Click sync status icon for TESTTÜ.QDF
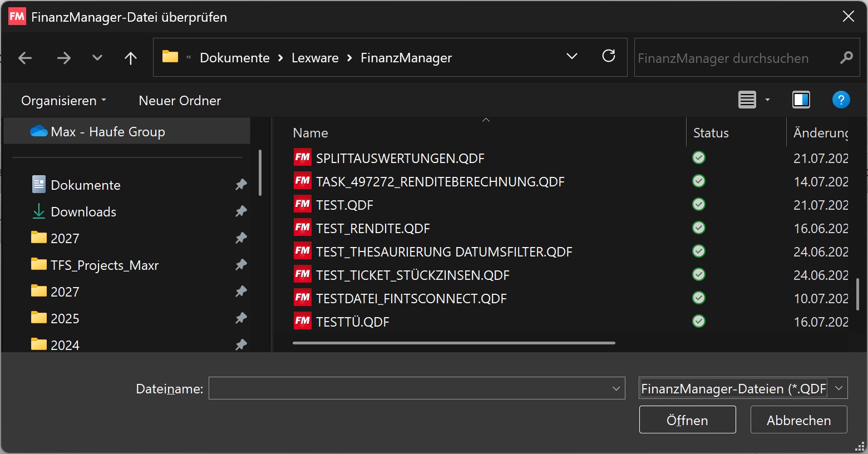 (699, 322)
